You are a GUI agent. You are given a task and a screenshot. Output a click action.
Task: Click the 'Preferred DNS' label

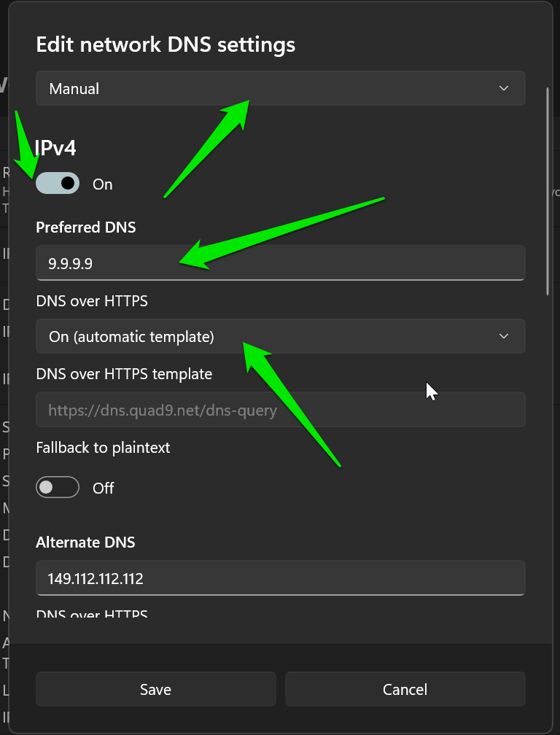pos(86,227)
